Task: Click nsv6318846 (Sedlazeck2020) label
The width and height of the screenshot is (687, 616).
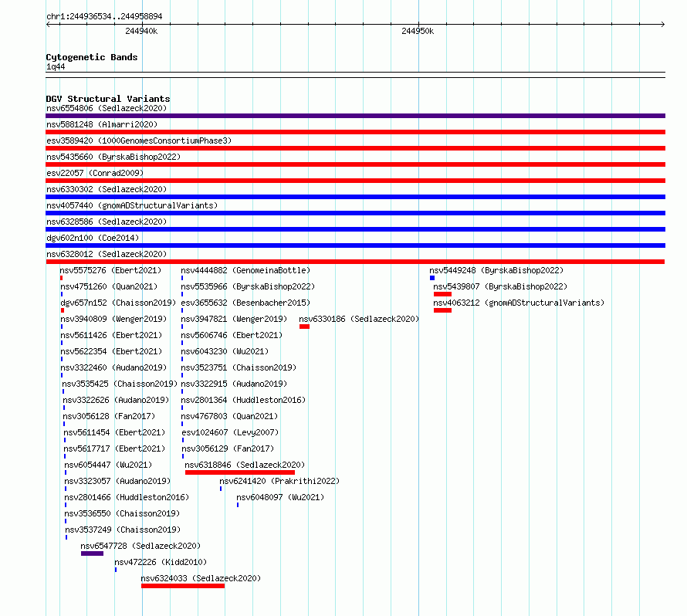Action: pyautogui.click(x=245, y=465)
